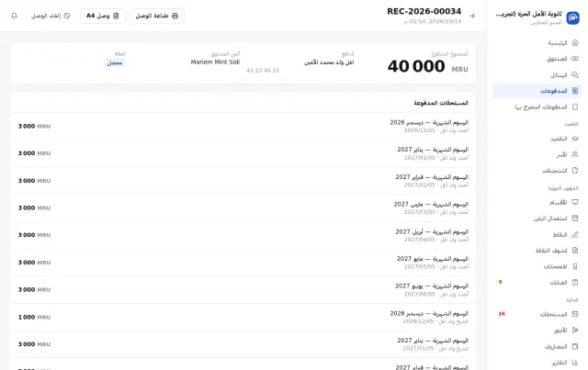The height and width of the screenshot is (370, 588).
Task: Click the 'المستحقات المدفوعة' section heading
Action: coord(441,103)
